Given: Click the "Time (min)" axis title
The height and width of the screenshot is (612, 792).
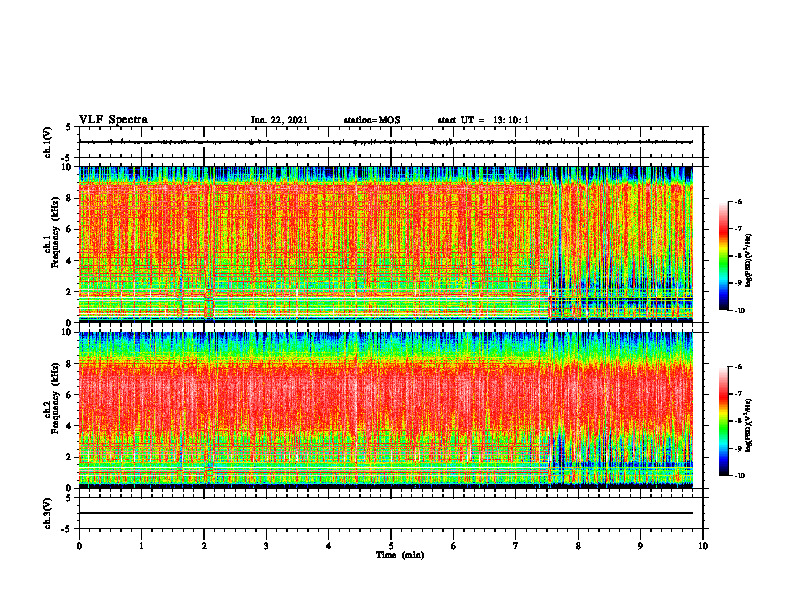Looking at the screenshot, I should click(x=400, y=555).
